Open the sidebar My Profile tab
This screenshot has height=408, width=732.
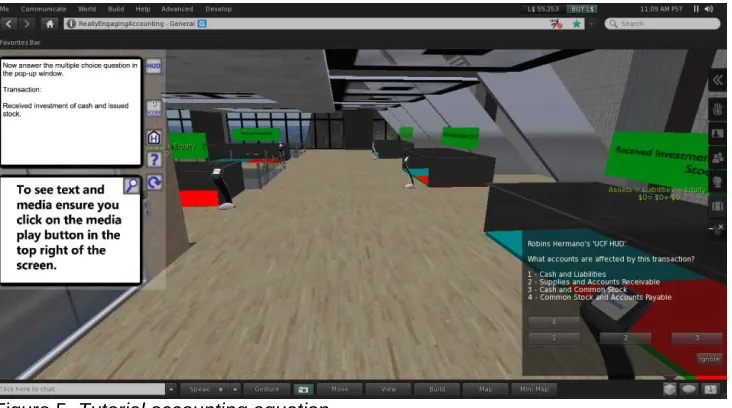click(x=718, y=134)
